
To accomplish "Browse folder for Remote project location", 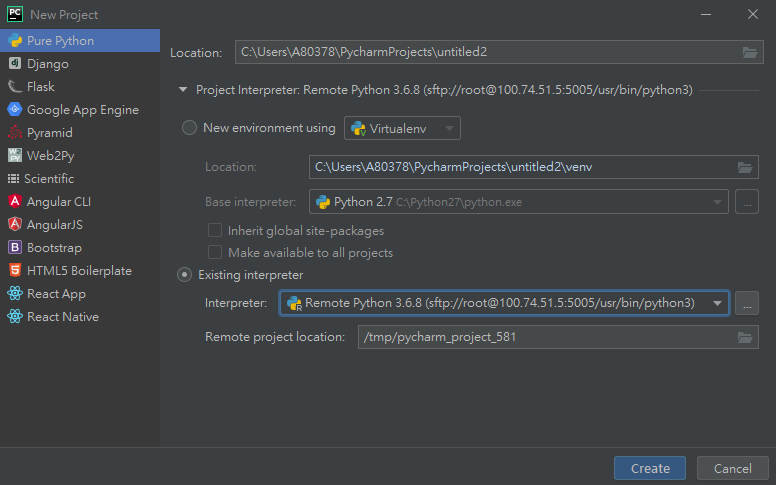I will (745, 338).
